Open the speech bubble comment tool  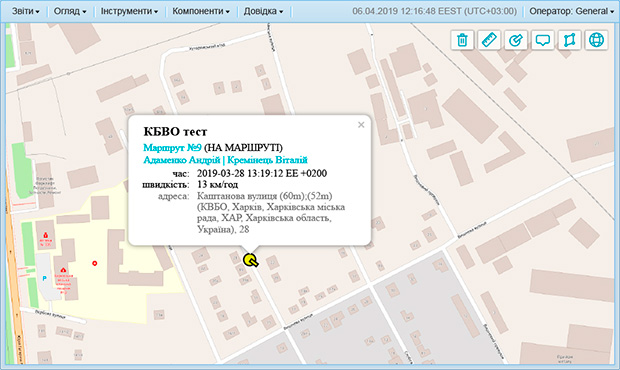pyautogui.click(x=543, y=40)
